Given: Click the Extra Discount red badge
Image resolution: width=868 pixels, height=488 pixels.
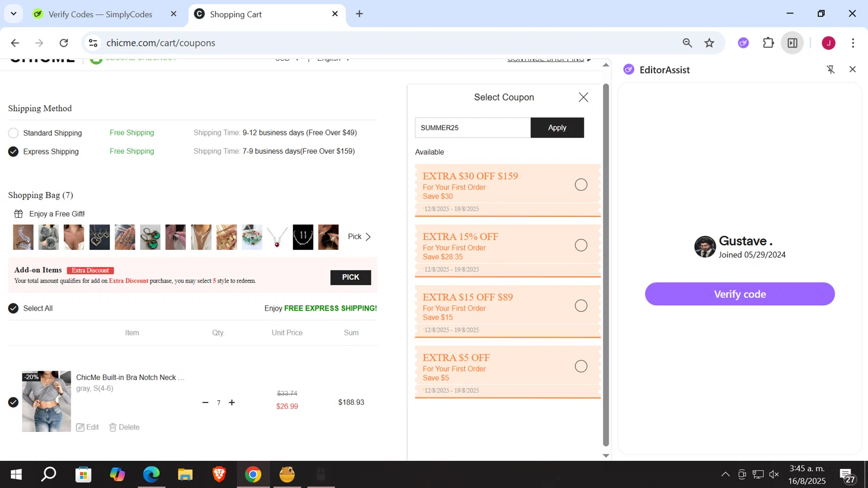Looking at the screenshot, I should [x=90, y=271].
